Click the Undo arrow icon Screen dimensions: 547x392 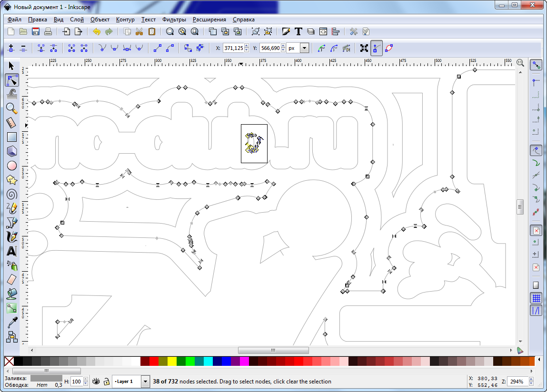coord(97,31)
